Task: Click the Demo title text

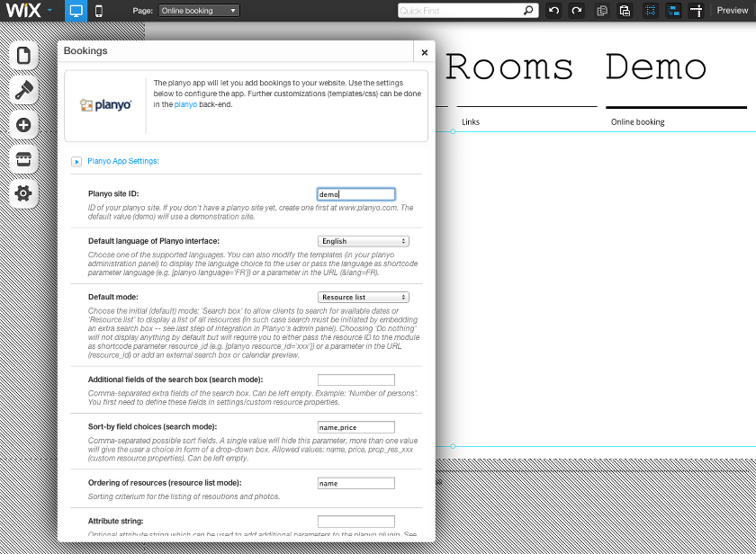Action: (656, 67)
